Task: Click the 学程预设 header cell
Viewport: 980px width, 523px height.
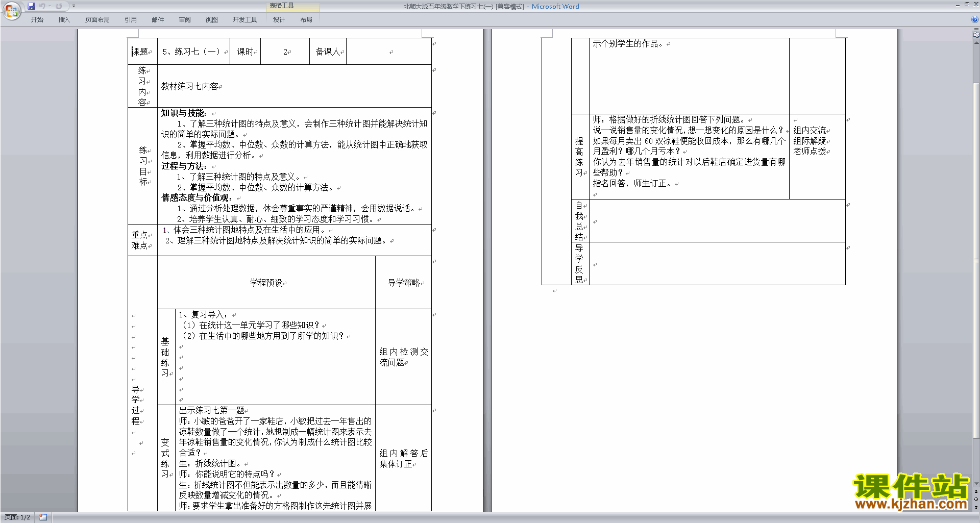Action: [x=266, y=283]
